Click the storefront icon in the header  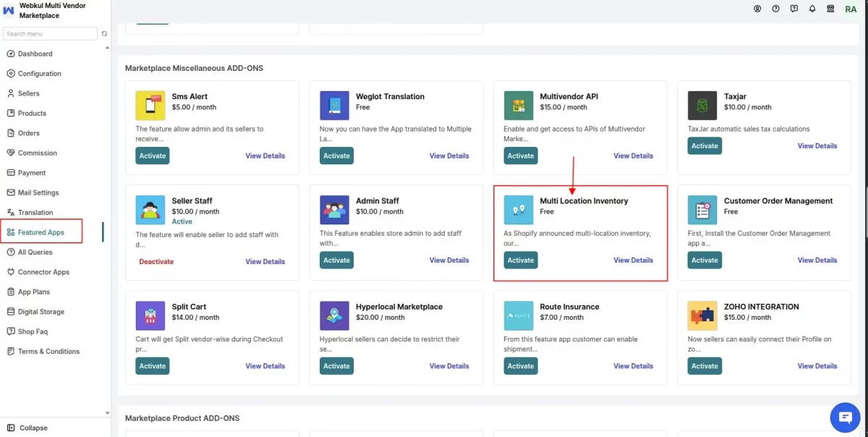pyautogui.click(x=830, y=9)
